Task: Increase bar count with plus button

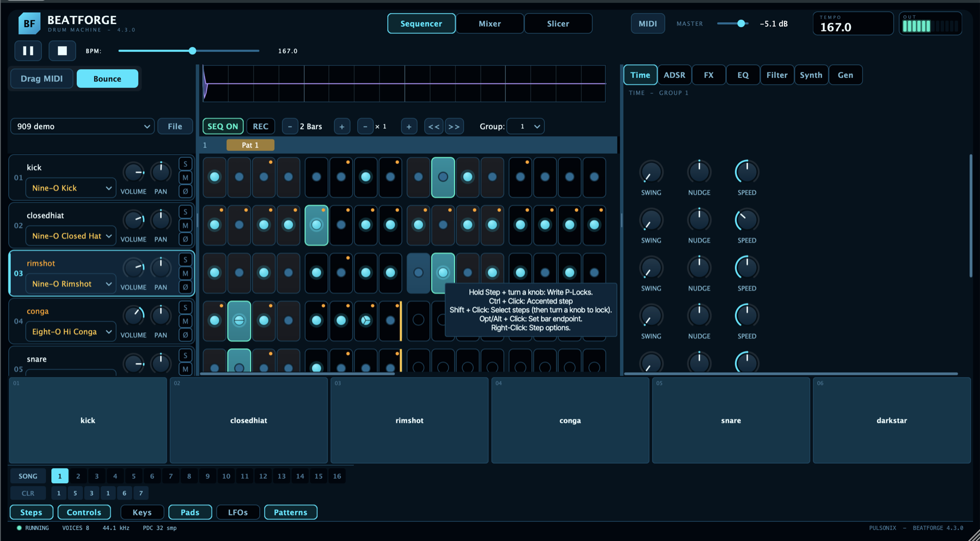Action: [x=342, y=126]
